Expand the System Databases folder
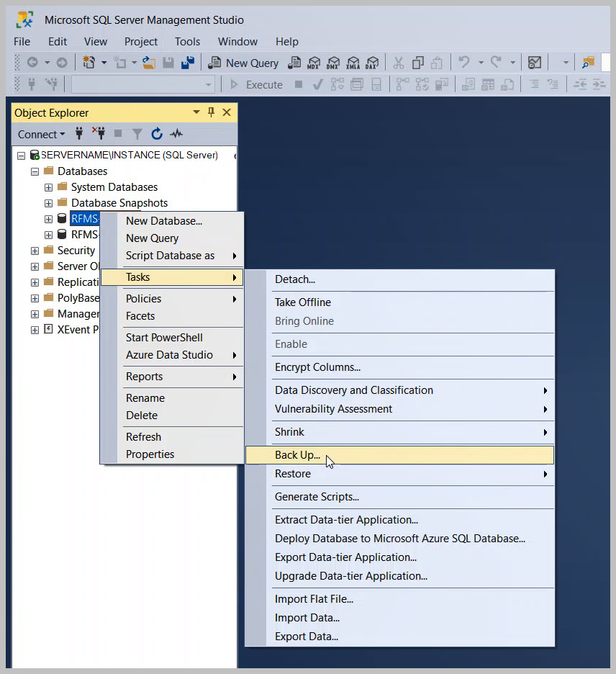The image size is (616, 674). click(x=48, y=187)
